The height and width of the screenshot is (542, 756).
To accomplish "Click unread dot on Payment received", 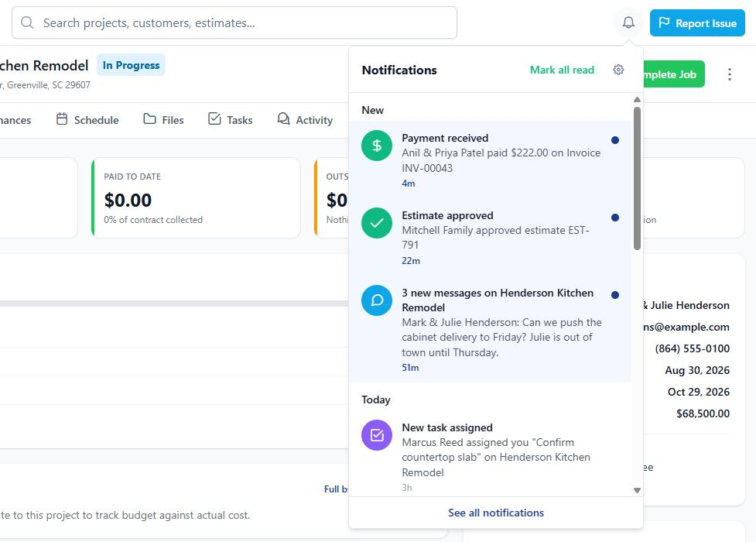I will 614,140.
